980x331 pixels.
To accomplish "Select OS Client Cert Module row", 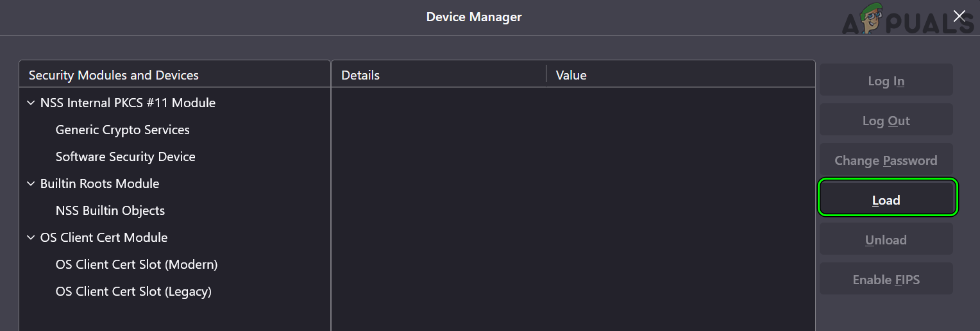I will (104, 237).
